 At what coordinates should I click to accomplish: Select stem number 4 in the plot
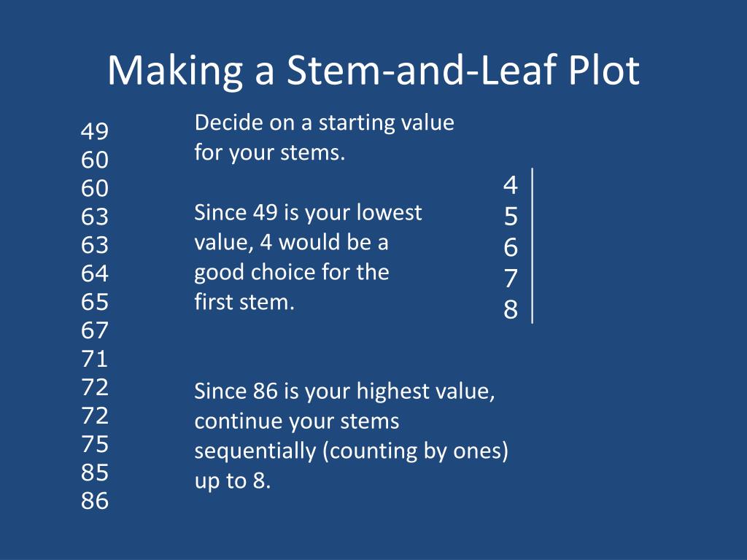(511, 184)
